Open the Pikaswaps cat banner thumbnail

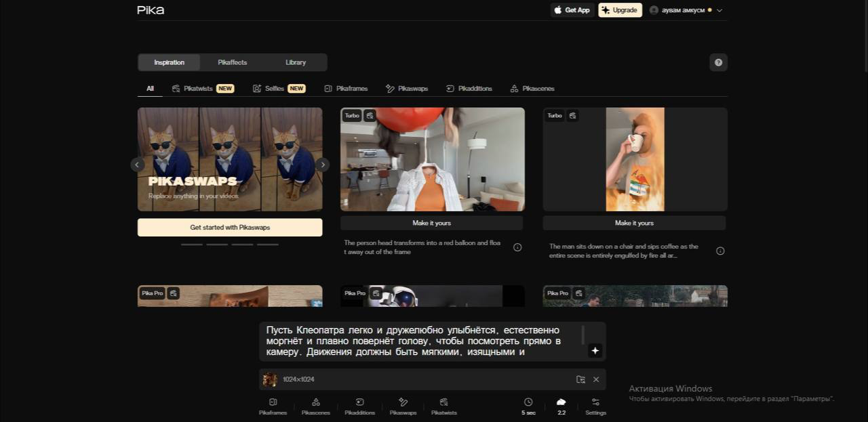[x=230, y=159]
